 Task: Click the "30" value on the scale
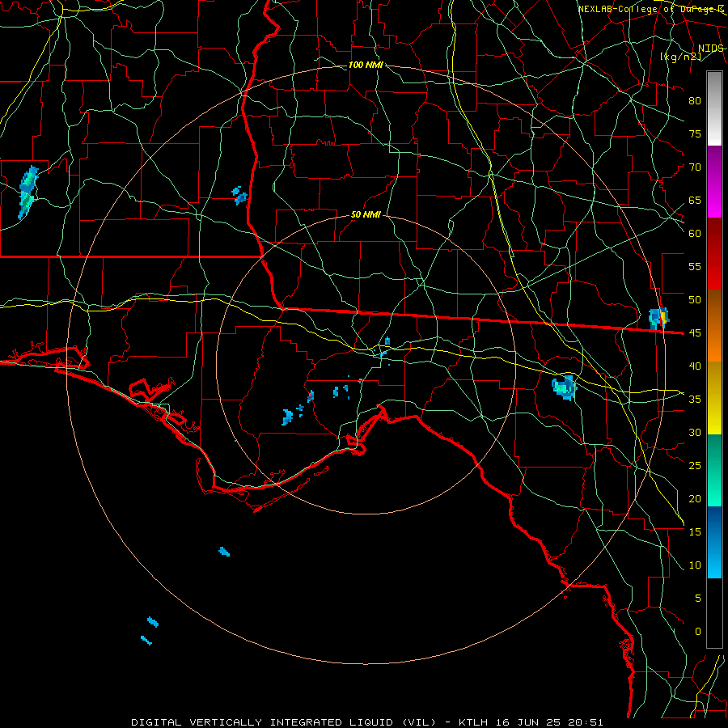695,432
